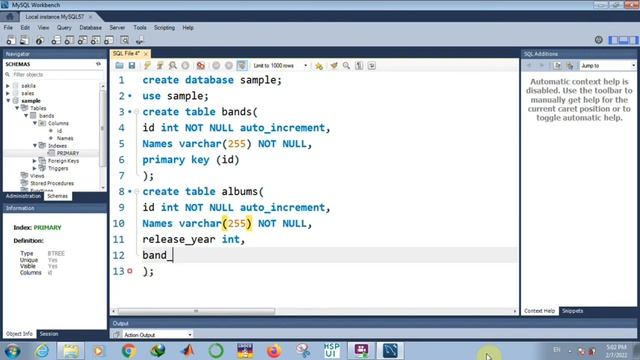Open a script file in editor
The height and width of the screenshot is (360, 640).
pyautogui.click(x=119, y=66)
